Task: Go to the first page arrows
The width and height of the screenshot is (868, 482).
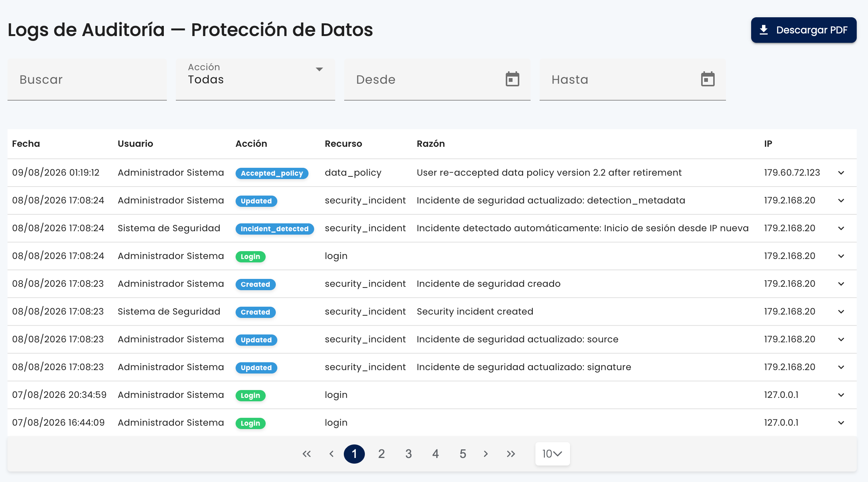Action: 307,454
